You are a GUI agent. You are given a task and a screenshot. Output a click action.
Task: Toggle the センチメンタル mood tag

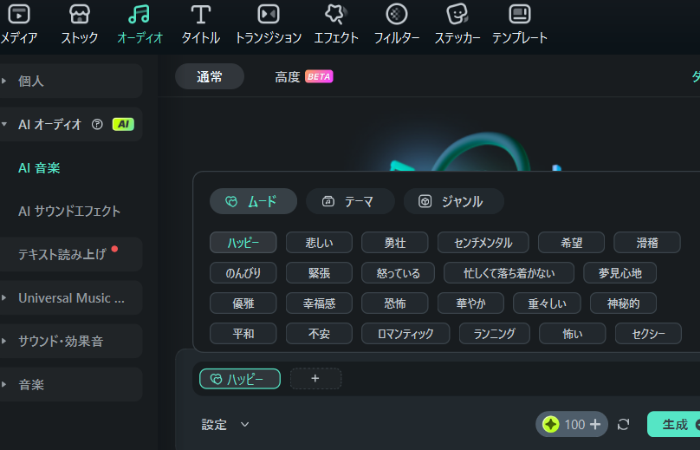(x=483, y=242)
